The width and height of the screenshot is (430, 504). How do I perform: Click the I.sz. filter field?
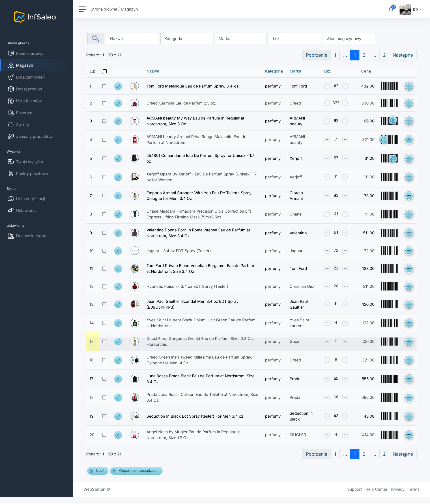(x=295, y=38)
